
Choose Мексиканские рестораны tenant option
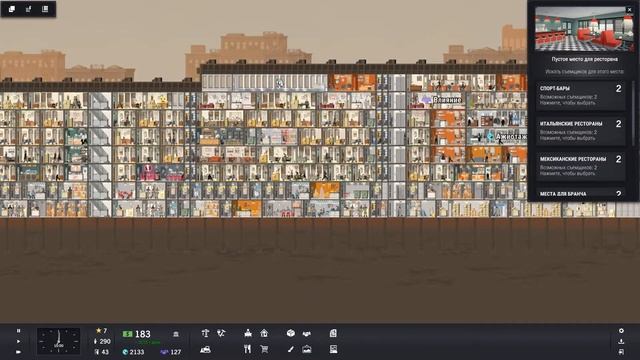pyautogui.click(x=581, y=166)
